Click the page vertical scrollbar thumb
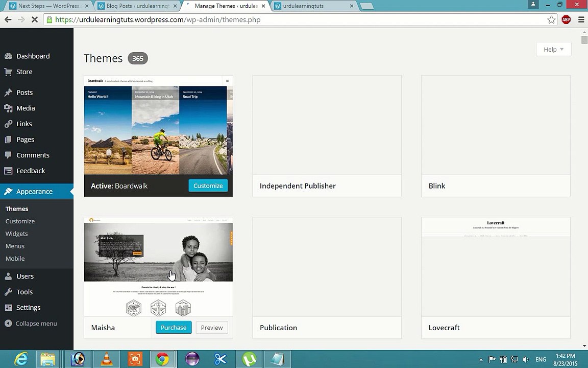This screenshot has width=588, height=368. click(584, 40)
